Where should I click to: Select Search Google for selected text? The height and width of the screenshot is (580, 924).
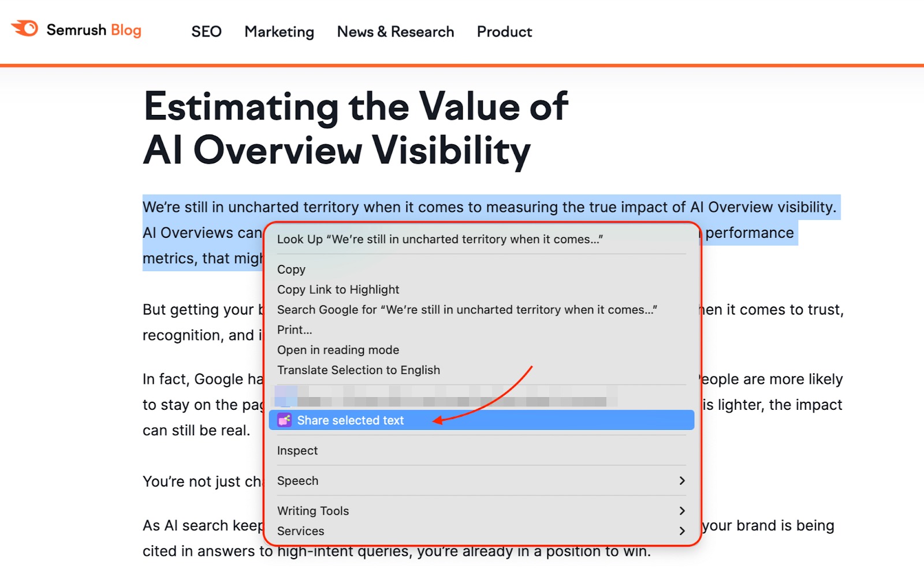coord(467,310)
